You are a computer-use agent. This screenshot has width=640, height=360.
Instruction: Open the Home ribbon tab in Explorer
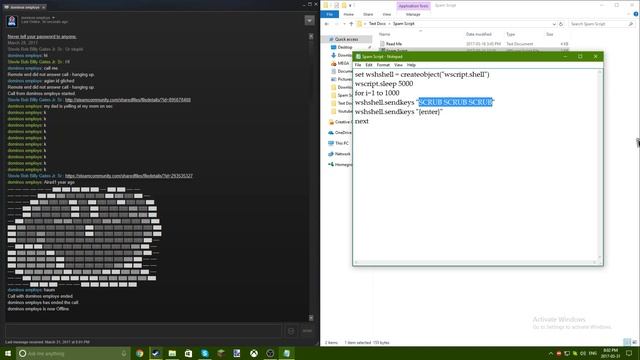tap(349, 14)
